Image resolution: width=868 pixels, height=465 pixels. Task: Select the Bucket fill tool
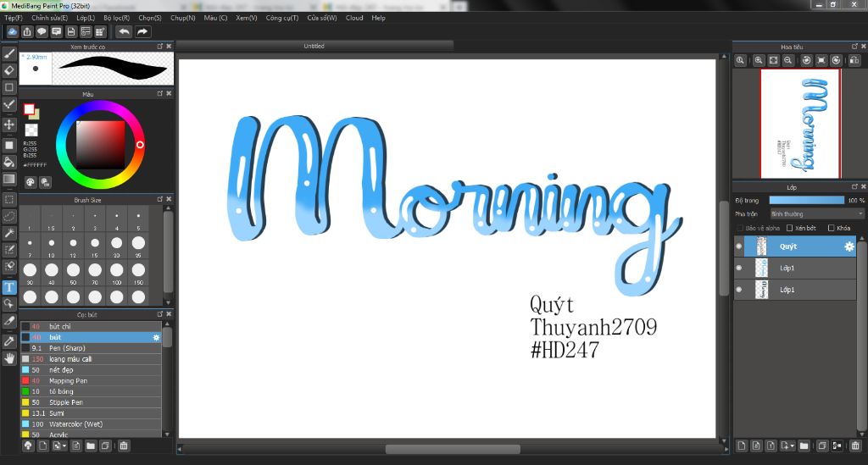coord(8,162)
